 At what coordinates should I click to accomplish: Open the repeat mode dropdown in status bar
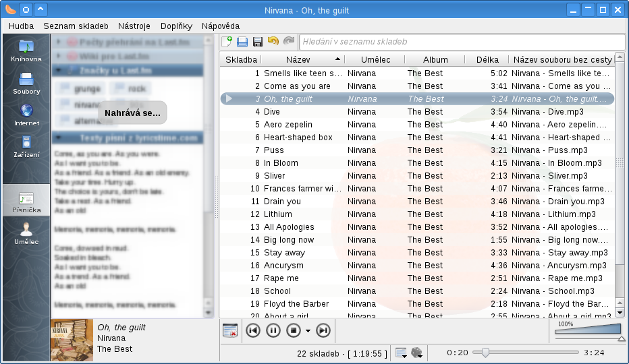pos(401,353)
